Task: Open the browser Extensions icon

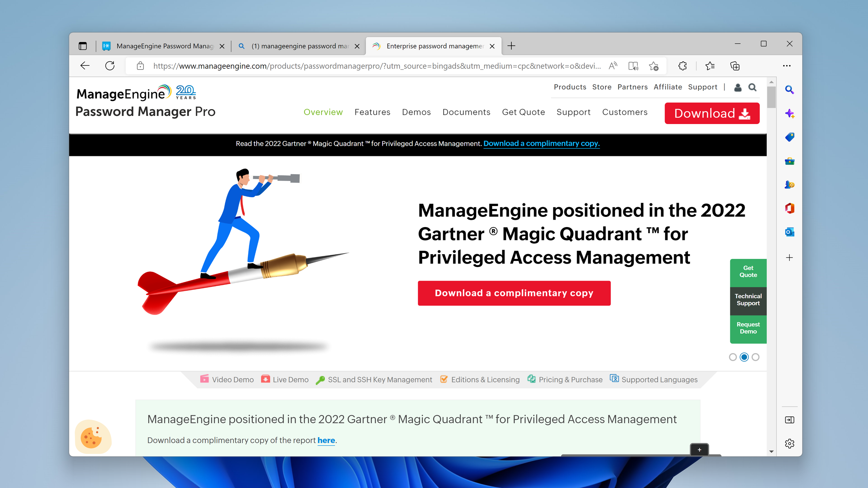Action: coord(682,66)
